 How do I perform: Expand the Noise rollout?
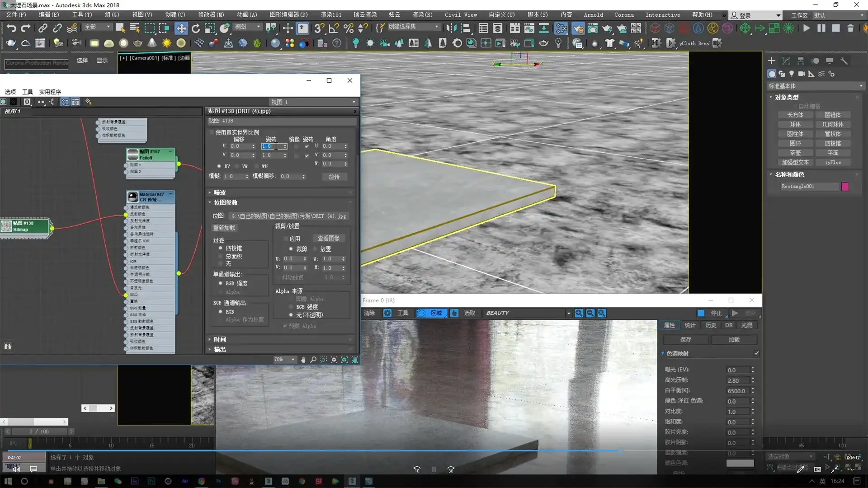220,192
